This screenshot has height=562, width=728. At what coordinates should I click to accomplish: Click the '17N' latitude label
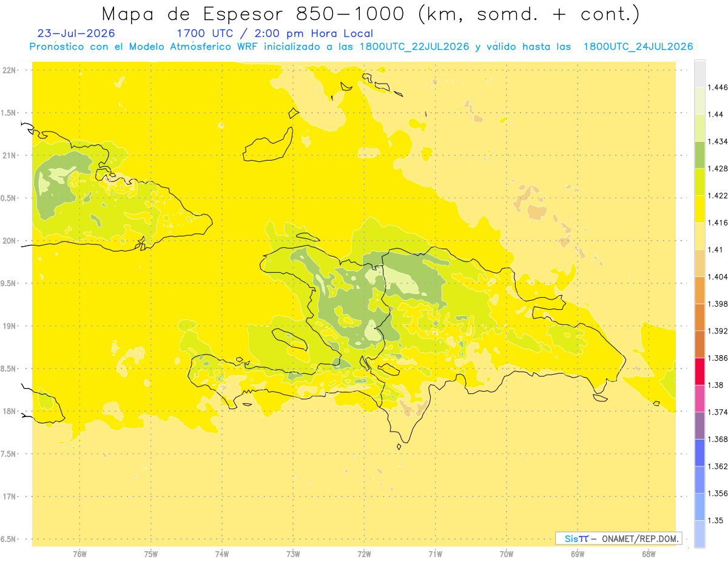pyautogui.click(x=10, y=497)
